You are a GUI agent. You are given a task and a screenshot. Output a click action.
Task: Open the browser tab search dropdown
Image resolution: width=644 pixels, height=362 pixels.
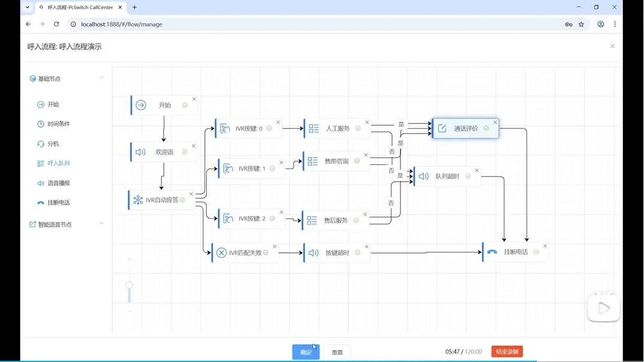(28, 7)
